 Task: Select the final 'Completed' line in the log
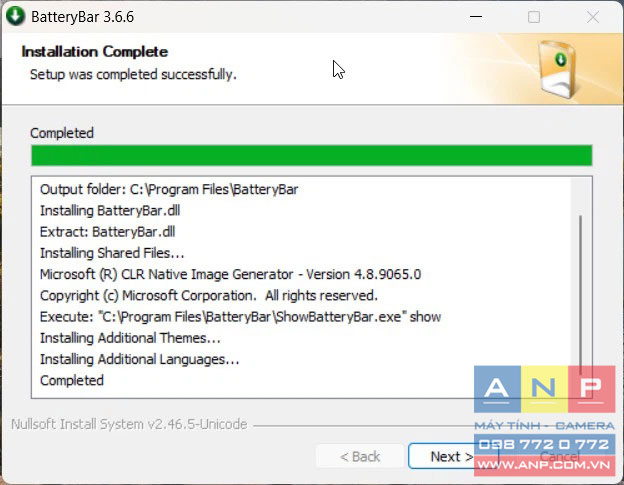(x=72, y=380)
